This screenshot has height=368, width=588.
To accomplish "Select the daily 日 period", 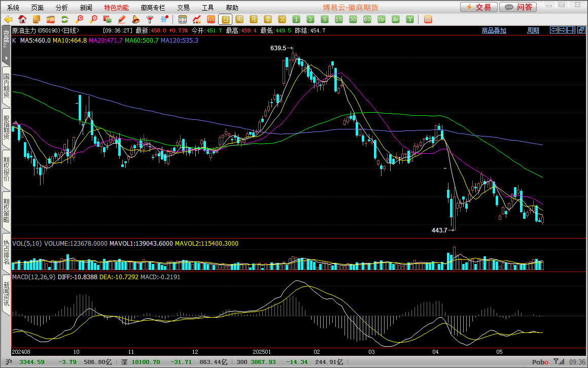I will point(225,19).
